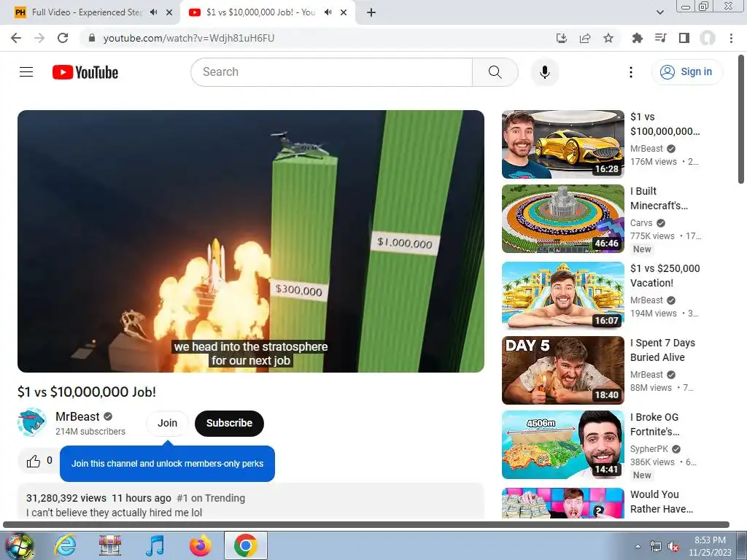This screenshot has width=747, height=560.
Task: Click the $1 vs $250,000 Vacation! title
Action: (665, 275)
